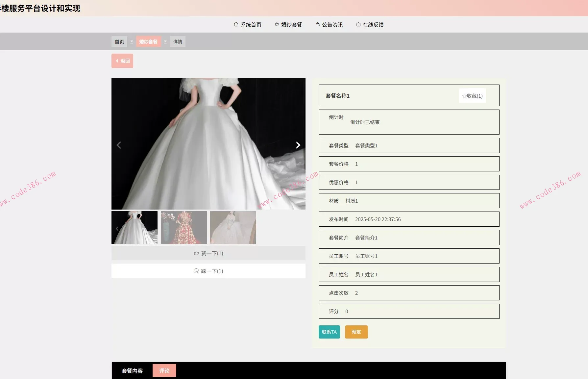Click the next image arrow on carousel
This screenshot has height=379, width=588.
pyautogui.click(x=298, y=145)
